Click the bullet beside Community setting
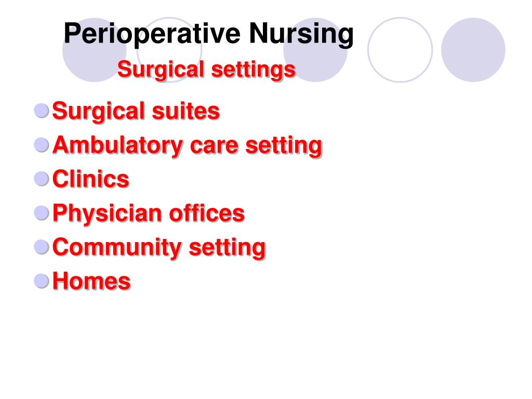The width and height of the screenshot is (532, 399). click(42, 247)
